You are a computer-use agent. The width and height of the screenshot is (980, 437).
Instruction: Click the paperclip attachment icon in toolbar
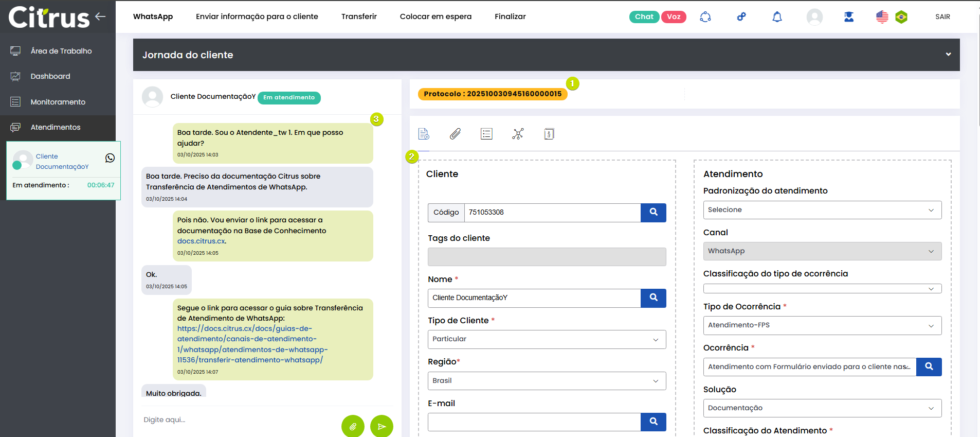pyautogui.click(x=455, y=134)
